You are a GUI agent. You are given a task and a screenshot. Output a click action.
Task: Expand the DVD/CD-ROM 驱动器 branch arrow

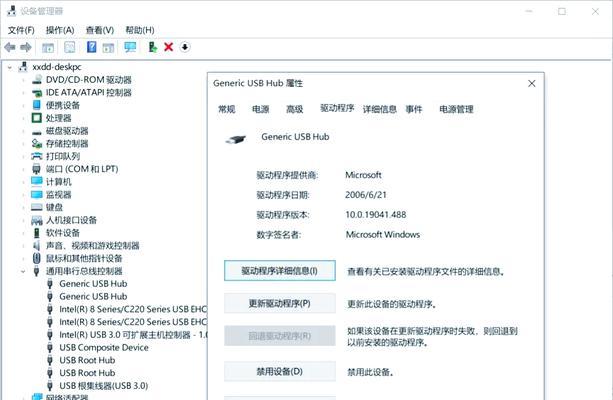(23, 80)
